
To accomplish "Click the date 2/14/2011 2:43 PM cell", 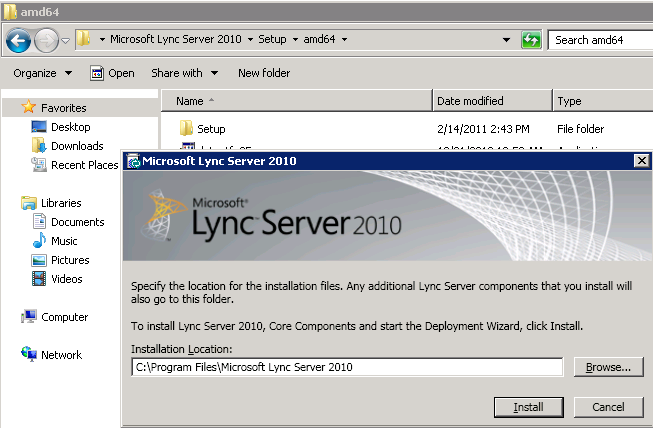I will pos(483,129).
